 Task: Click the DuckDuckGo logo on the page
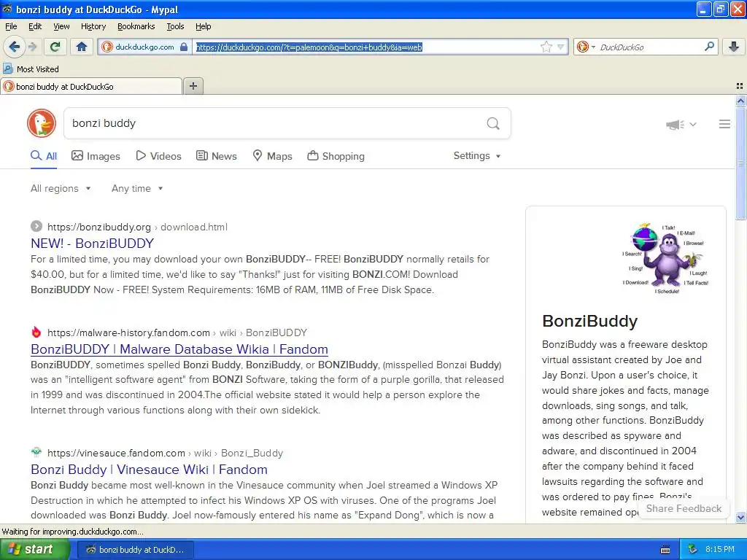(x=42, y=123)
